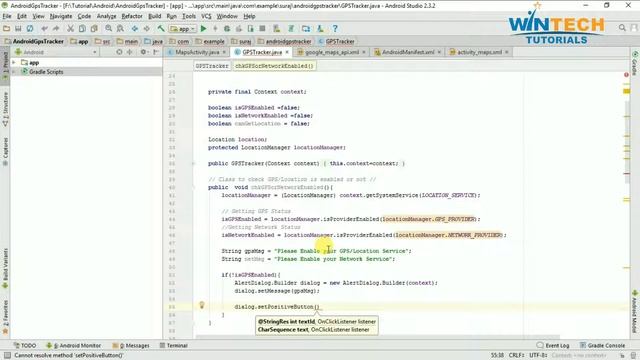
Task: Click the Paste toolbar icon
Action: [x=94, y=29]
